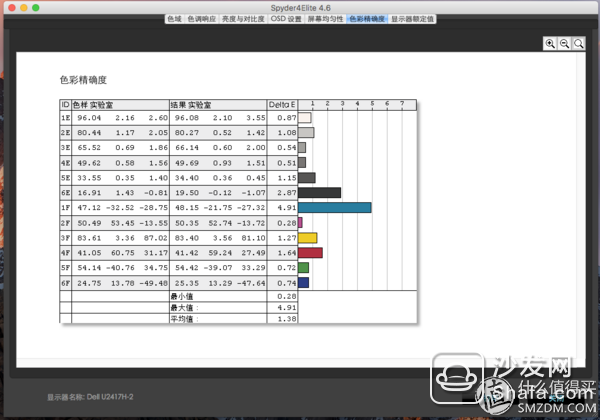Screen dimensions: 600x420
Task: Click the magenta 2F Delta E bar
Action: [300, 222]
